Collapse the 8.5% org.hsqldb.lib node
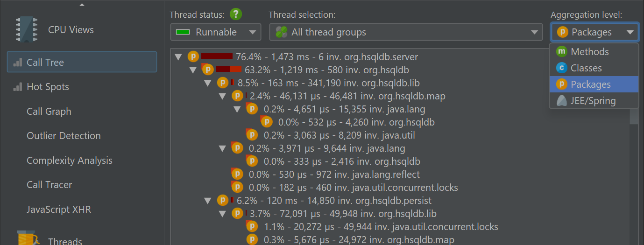This screenshot has height=245, width=644. click(208, 84)
